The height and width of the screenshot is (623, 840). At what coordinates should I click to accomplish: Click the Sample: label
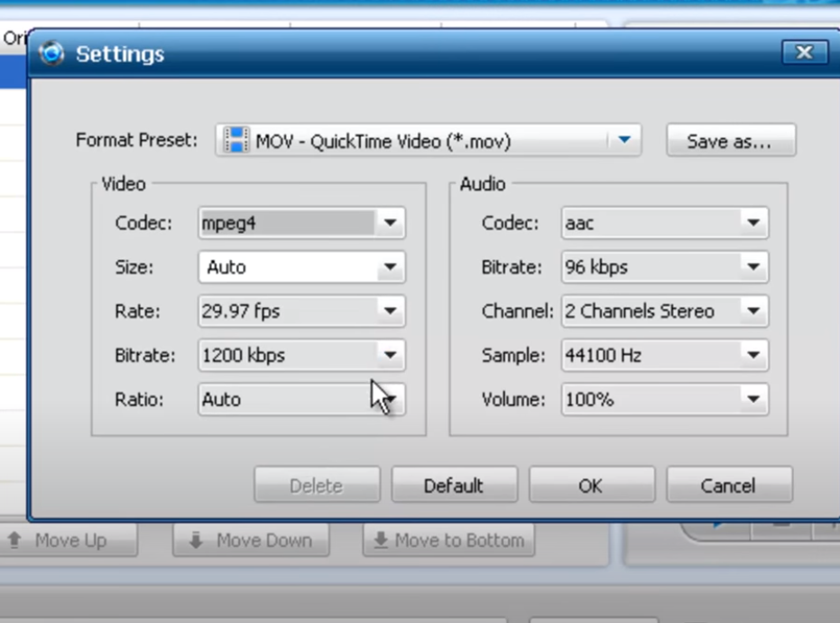coord(513,355)
